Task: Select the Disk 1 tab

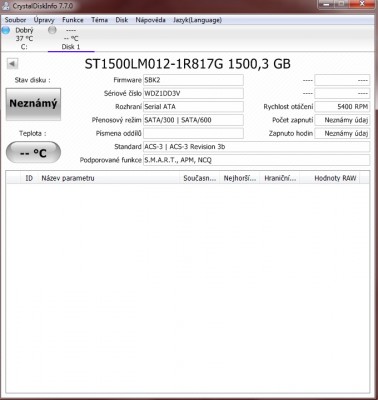Action: tap(71, 39)
